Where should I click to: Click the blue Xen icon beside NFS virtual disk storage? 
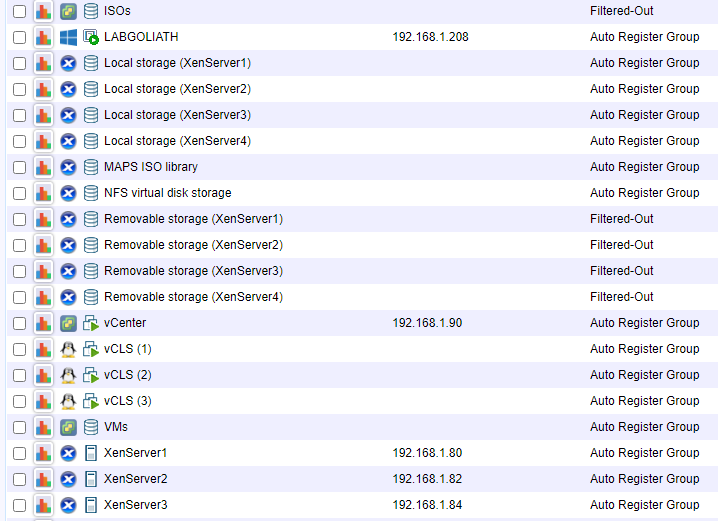68,193
